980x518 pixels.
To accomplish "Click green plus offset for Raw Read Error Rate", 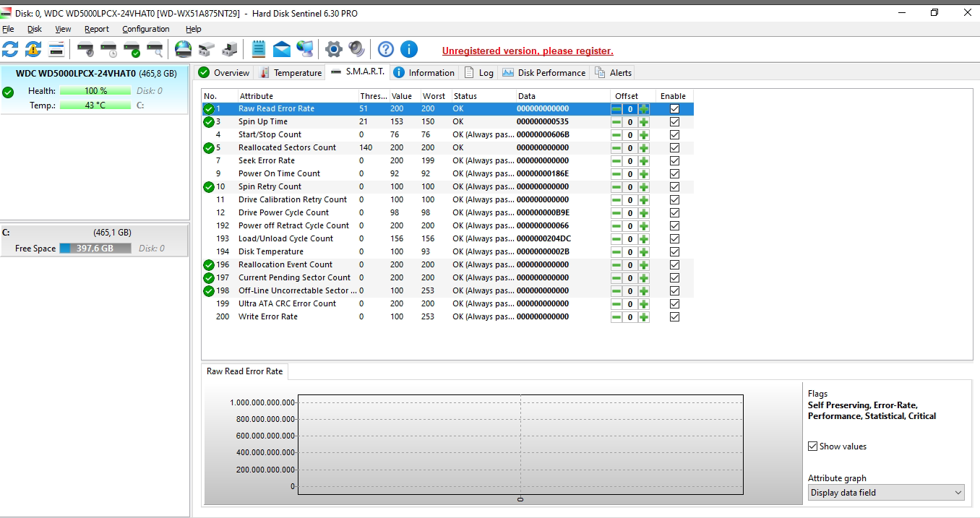I will click(643, 109).
